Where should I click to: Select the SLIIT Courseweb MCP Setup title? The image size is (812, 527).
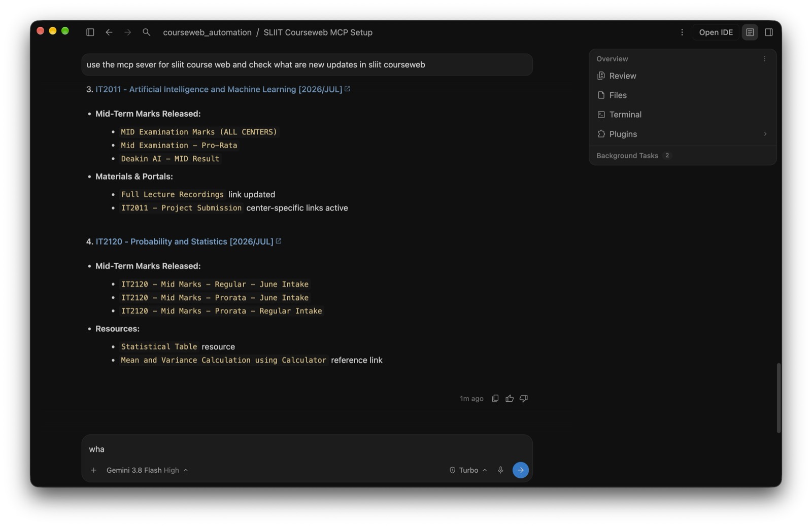tap(318, 32)
